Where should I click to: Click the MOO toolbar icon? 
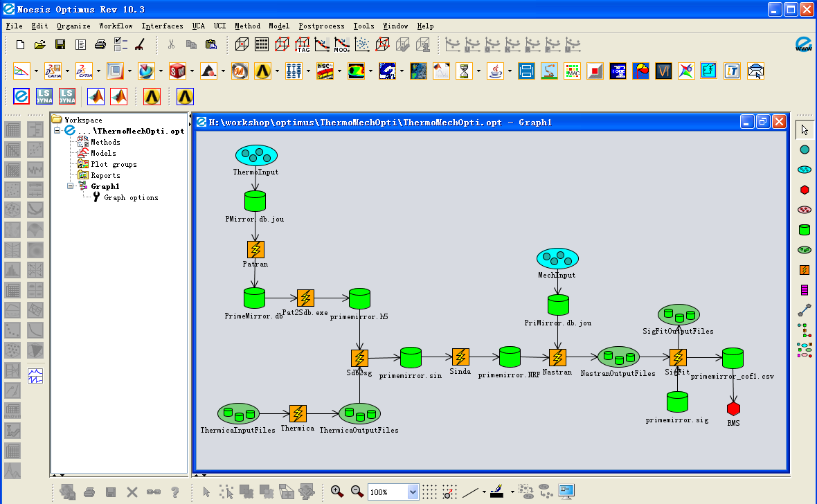coord(342,45)
